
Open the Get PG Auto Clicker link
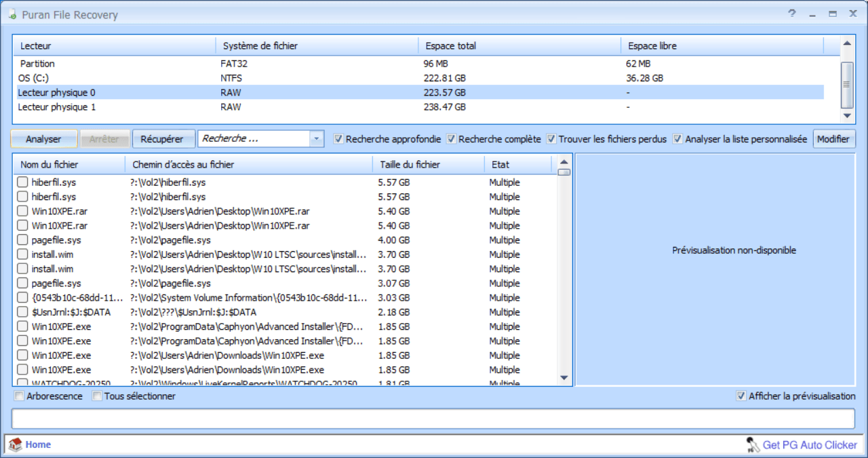tap(810, 445)
